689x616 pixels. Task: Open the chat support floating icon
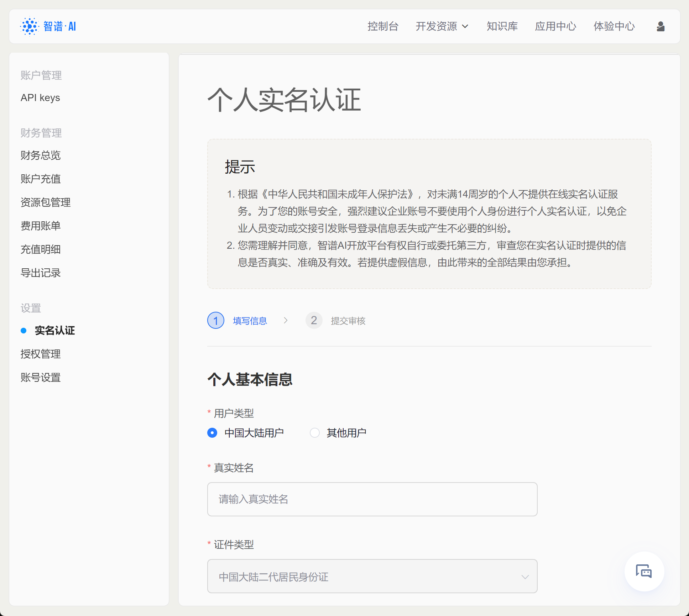point(644,571)
